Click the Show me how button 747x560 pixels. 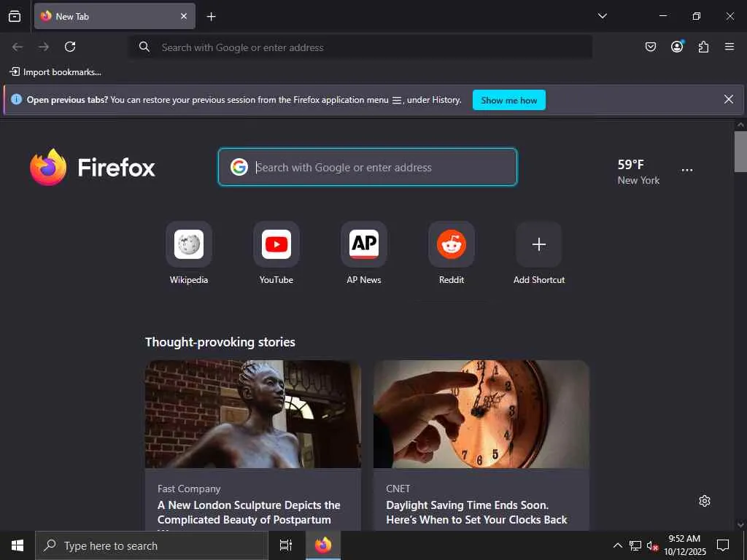tap(508, 100)
